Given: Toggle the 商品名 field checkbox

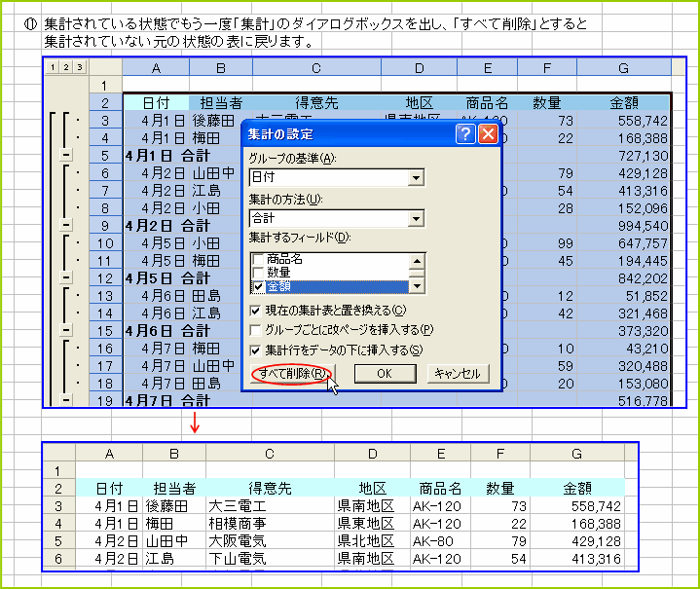Looking at the screenshot, I should pos(258,259).
